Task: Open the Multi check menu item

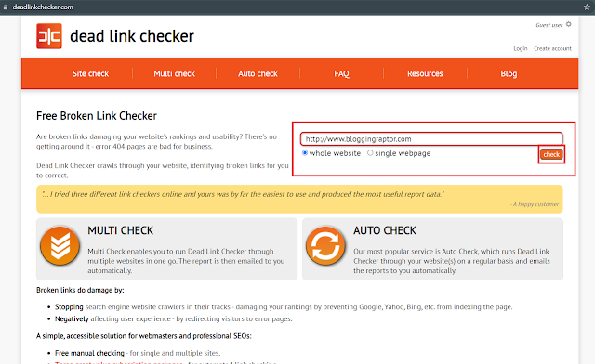Action: pos(174,73)
